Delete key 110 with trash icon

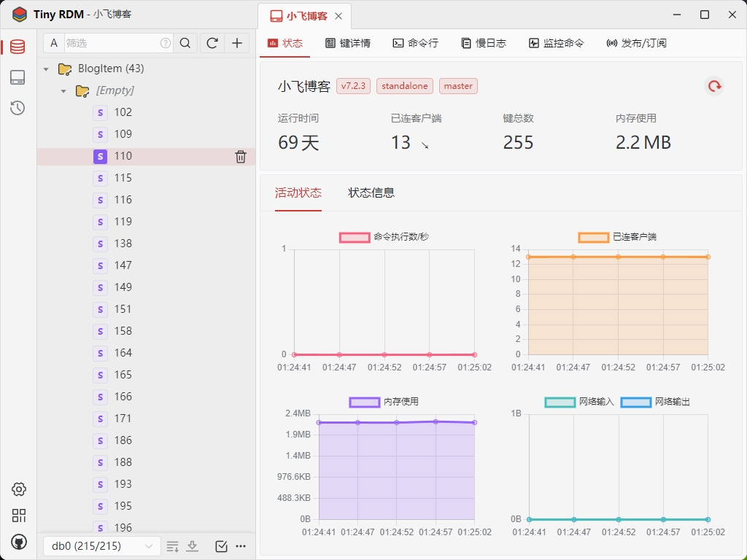(x=241, y=156)
